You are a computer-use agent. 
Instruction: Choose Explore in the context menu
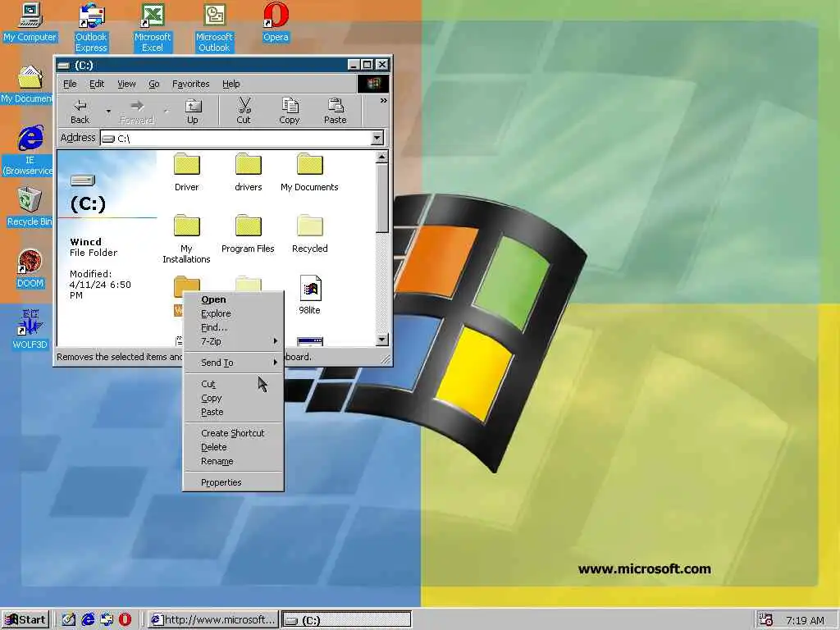click(x=234, y=313)
